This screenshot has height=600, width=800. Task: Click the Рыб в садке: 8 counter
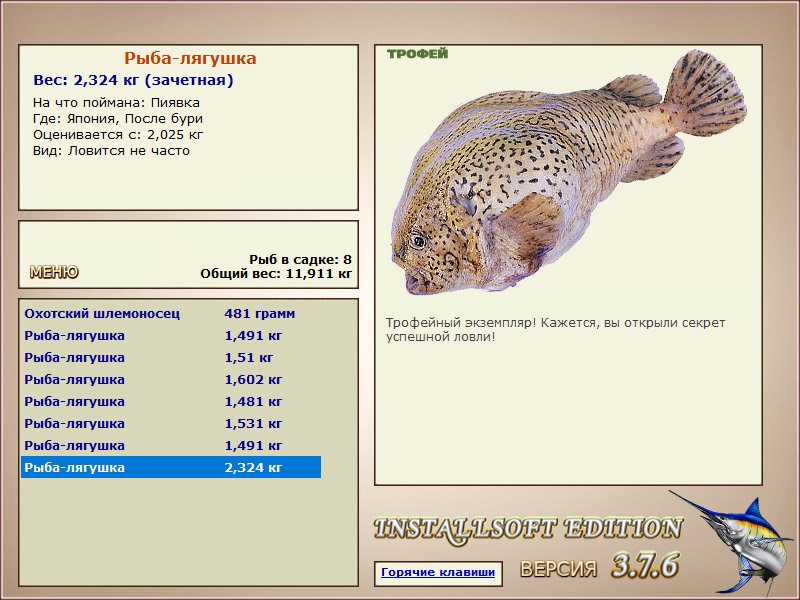pyautogui.click(x=301, y=260)
